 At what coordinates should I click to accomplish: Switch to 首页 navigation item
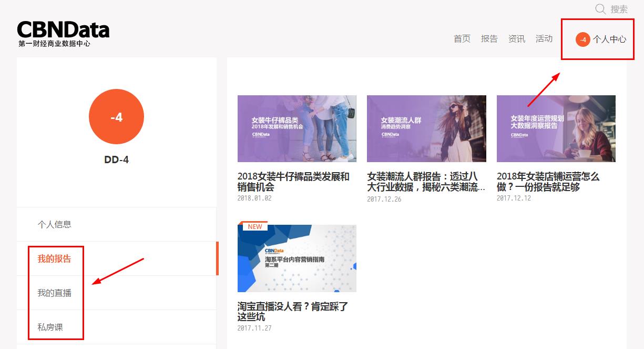[x=461, y=38]
